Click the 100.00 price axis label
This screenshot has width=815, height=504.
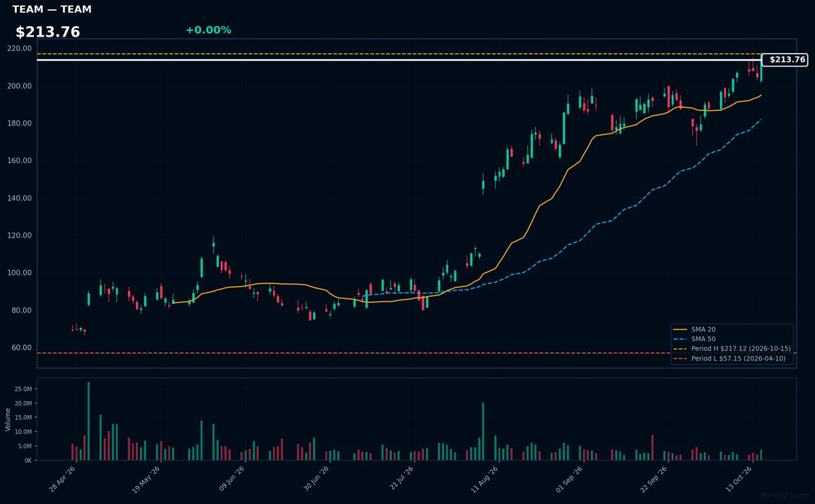(19, 272)
